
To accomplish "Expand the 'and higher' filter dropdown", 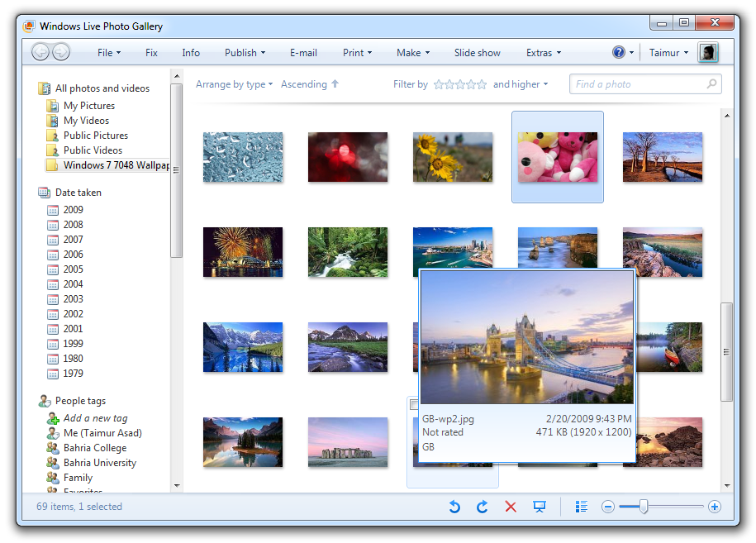I will coord(521,84).
